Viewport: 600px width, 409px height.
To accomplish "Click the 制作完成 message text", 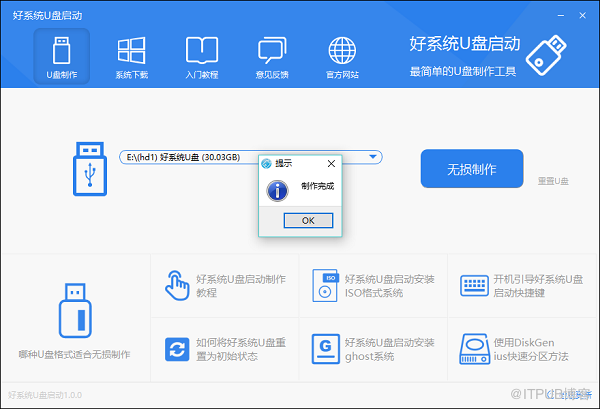I will [x=317, y=186].
